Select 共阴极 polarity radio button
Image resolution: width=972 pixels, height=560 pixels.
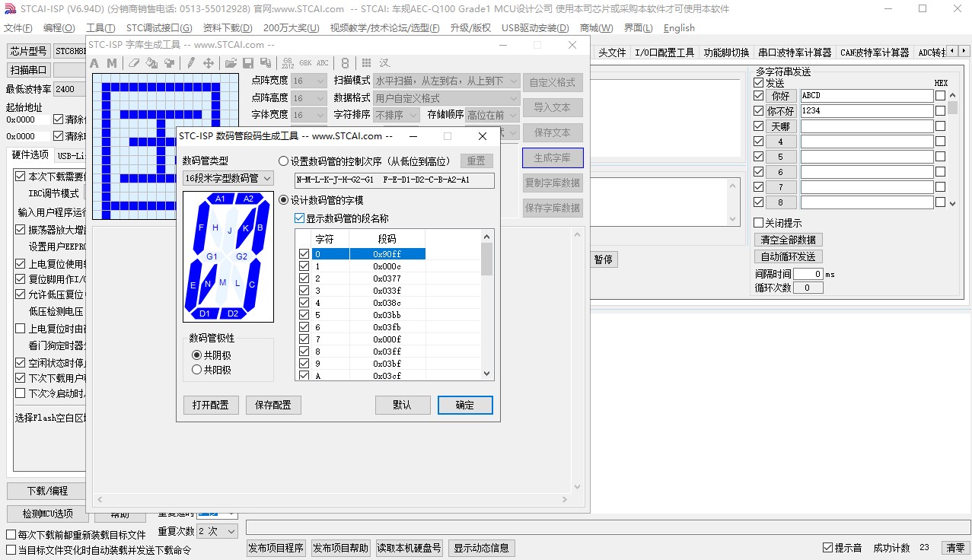(212, 355)
